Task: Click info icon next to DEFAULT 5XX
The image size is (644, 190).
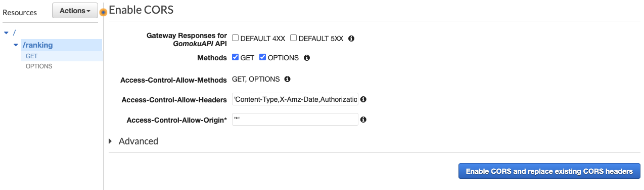Action: pyautogui.click(x=351, y=38)
